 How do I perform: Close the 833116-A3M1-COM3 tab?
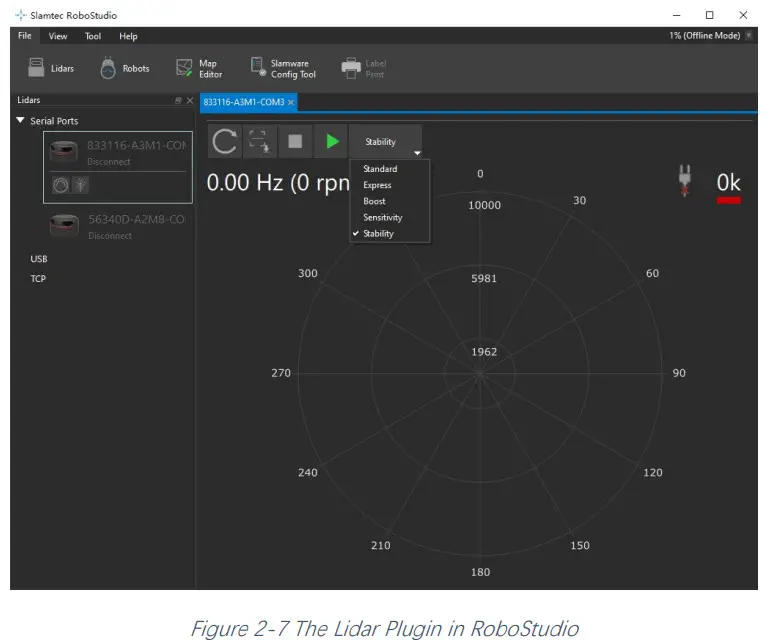click(291, 102)
